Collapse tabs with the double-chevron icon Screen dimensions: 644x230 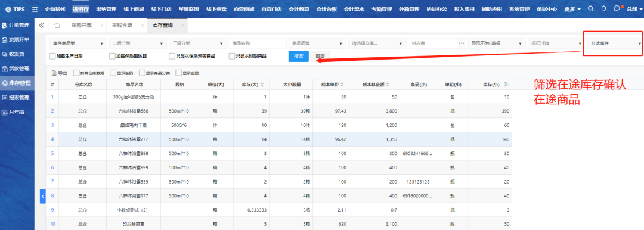[42, 26]
